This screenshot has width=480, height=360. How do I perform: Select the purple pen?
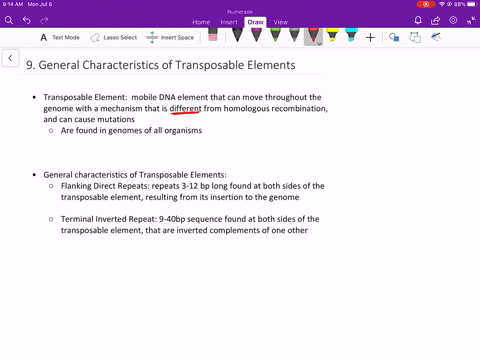tap(256, 35)
